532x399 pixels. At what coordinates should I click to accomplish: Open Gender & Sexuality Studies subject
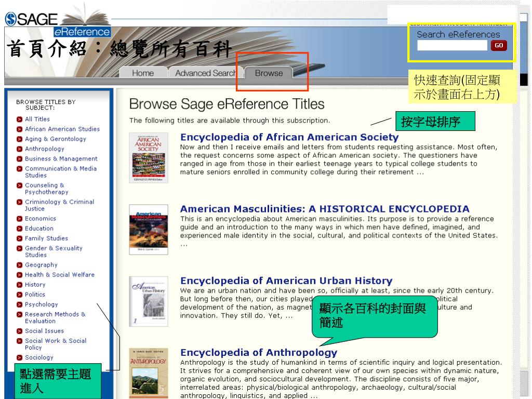click(x=54, y=251)
